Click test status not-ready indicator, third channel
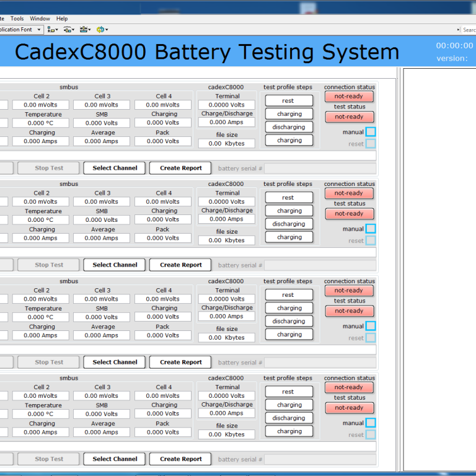This screenshot has height=476, width=476. click(350, 311)
